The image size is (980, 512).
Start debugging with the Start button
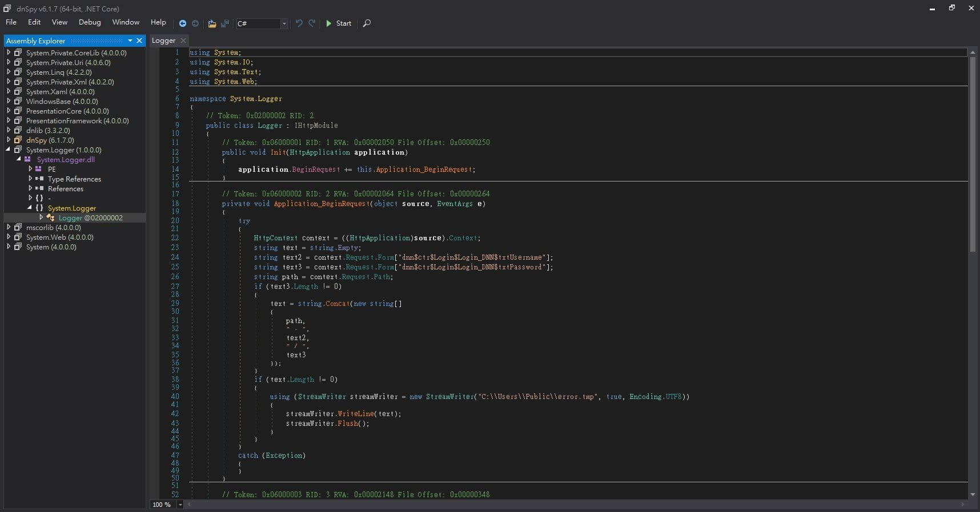click(339, 23)
